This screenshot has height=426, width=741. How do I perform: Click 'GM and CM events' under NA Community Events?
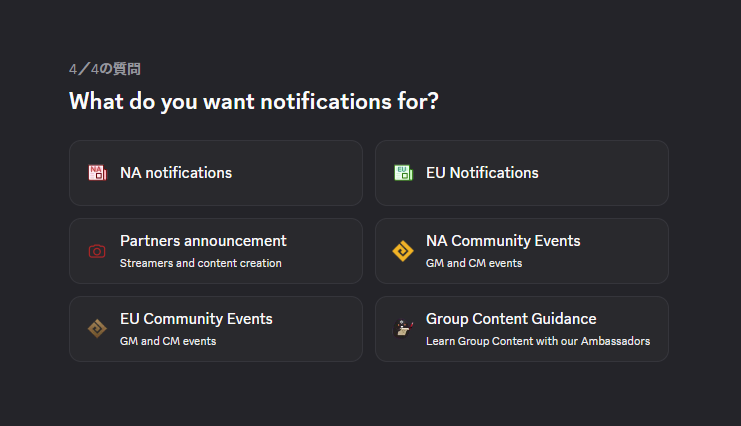coord(474,263)
